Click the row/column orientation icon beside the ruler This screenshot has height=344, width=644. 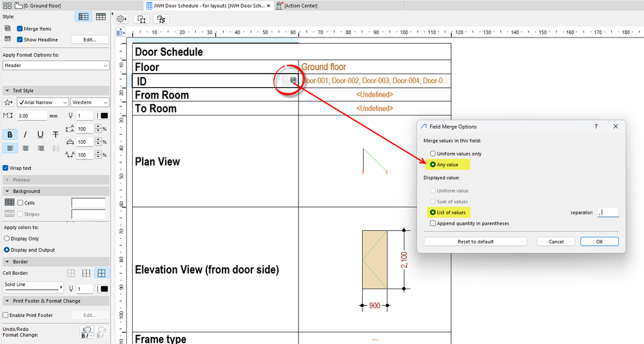click(121, 32)
